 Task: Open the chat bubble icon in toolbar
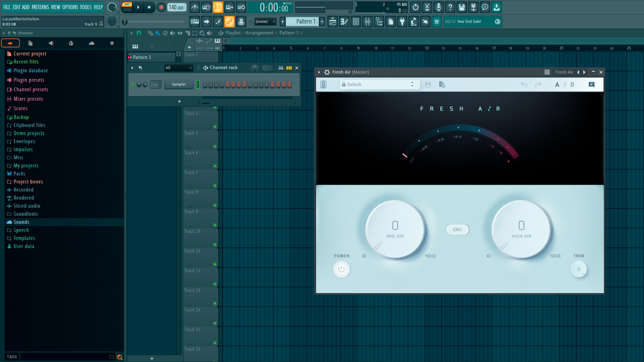point(485,7)
